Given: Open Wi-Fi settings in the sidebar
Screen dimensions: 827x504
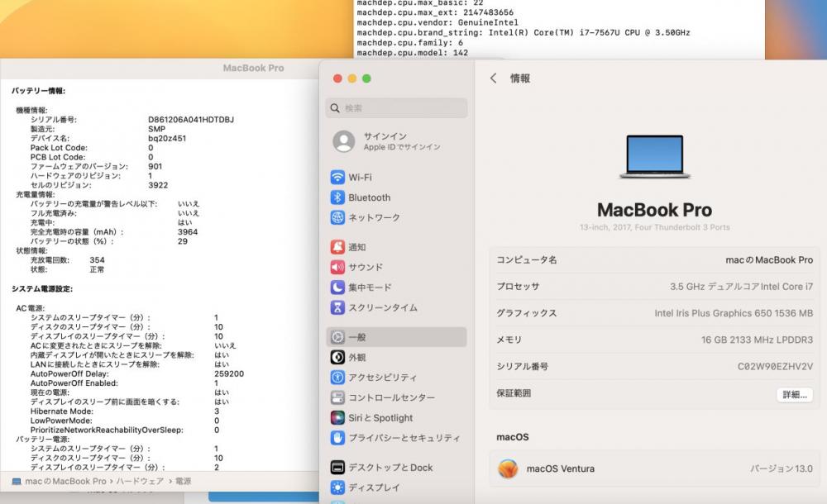Looking at the screenshot, I should [396, 177].
